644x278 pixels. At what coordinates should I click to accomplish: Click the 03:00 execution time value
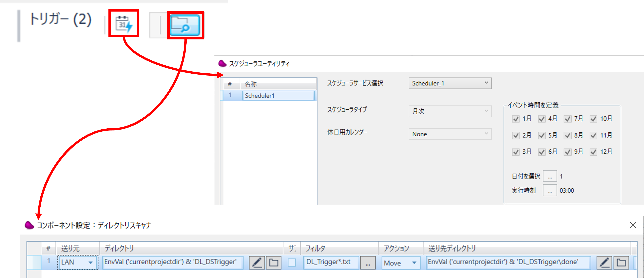click(567, 191)
